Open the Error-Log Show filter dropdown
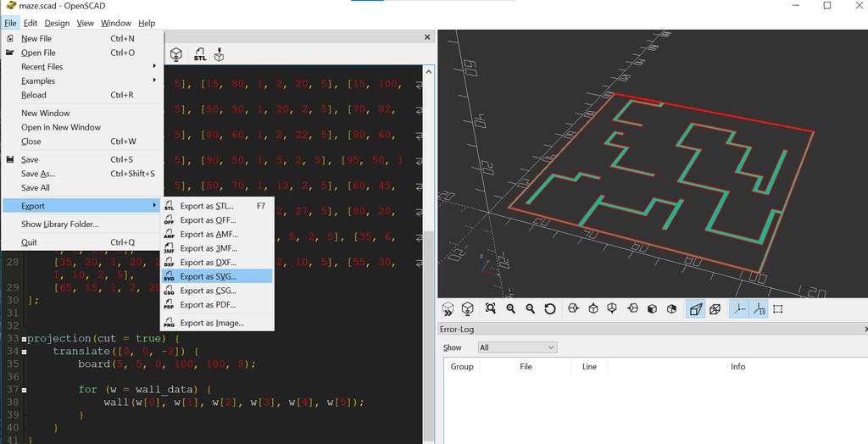 click(517, 347)
